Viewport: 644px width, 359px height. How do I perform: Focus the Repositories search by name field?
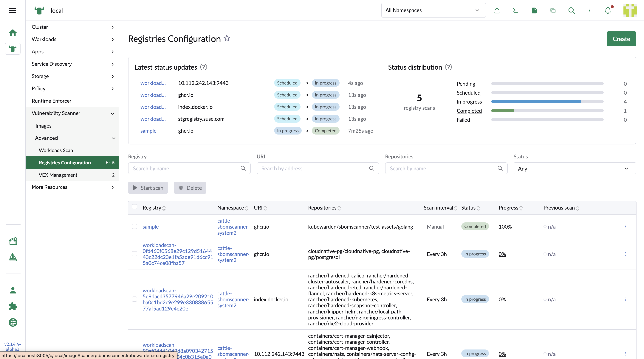click(x=446, y=168)
